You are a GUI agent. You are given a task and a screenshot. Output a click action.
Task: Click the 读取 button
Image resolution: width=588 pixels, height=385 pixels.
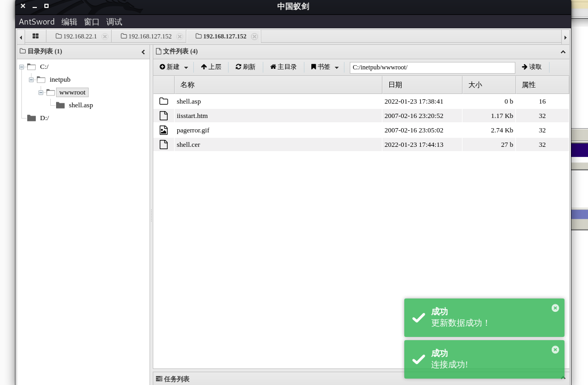tap(532, 67)
